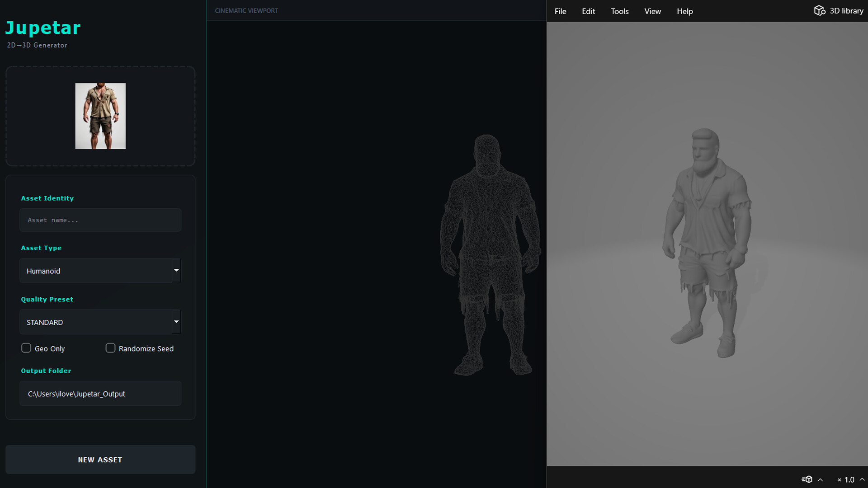Click the Asset name input field
Image resolution: width=868 pixels, height=488 pixels.
click(x=100, y=220)
